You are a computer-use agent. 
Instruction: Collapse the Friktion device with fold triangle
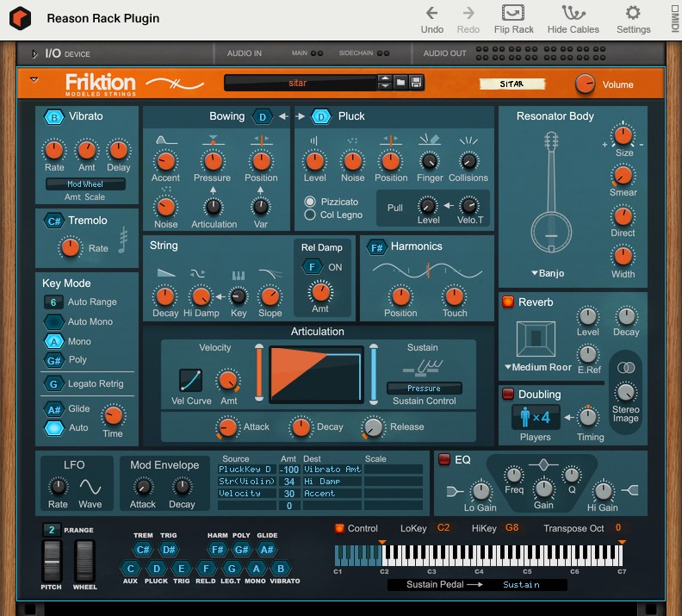coord(34,80)
